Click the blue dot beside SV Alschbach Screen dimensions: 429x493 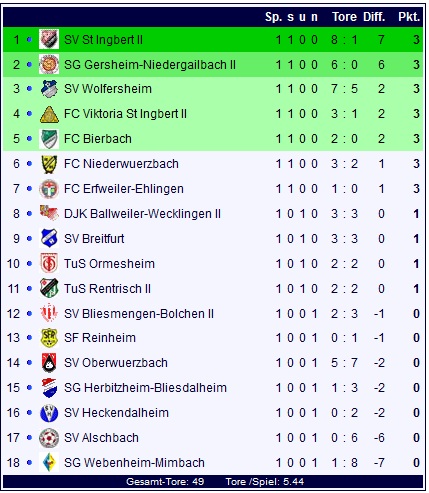[29, 438]
